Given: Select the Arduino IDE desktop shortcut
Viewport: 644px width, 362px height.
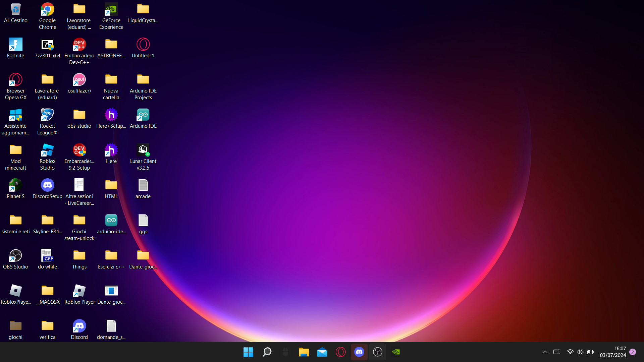Looking at the screenshot, I should coord(143,115).
